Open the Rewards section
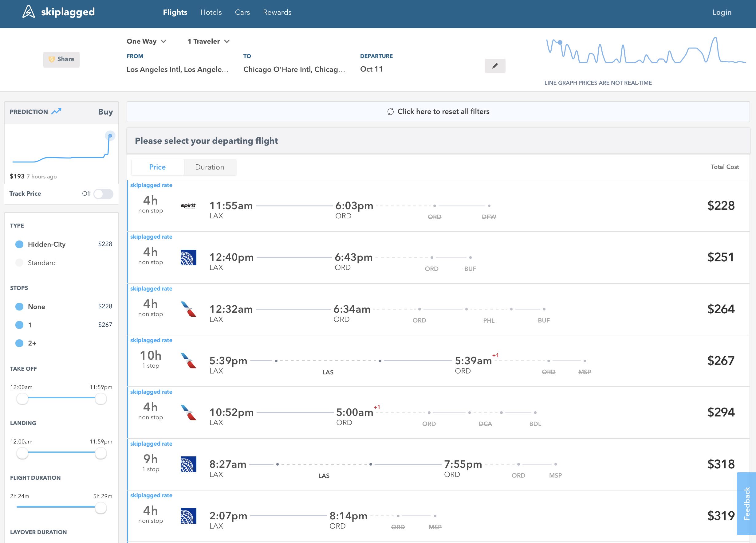 (277, 12)
